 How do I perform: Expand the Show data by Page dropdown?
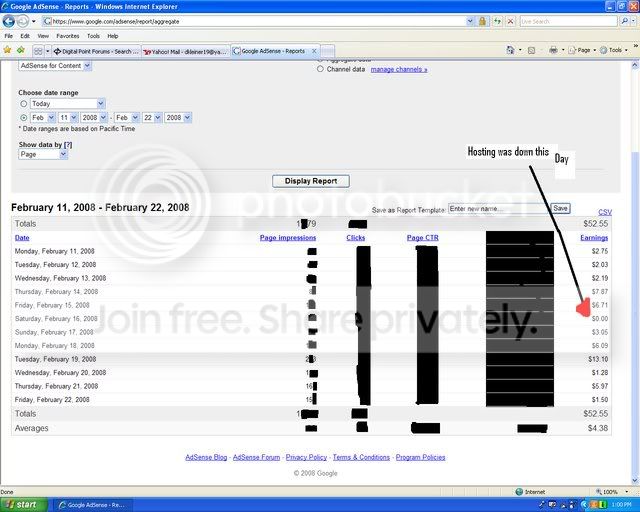(x=43, y=154)
